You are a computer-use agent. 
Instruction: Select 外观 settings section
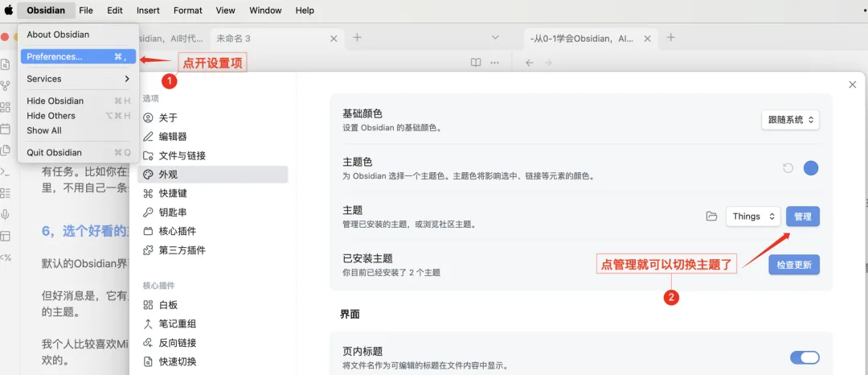[212, 175]
